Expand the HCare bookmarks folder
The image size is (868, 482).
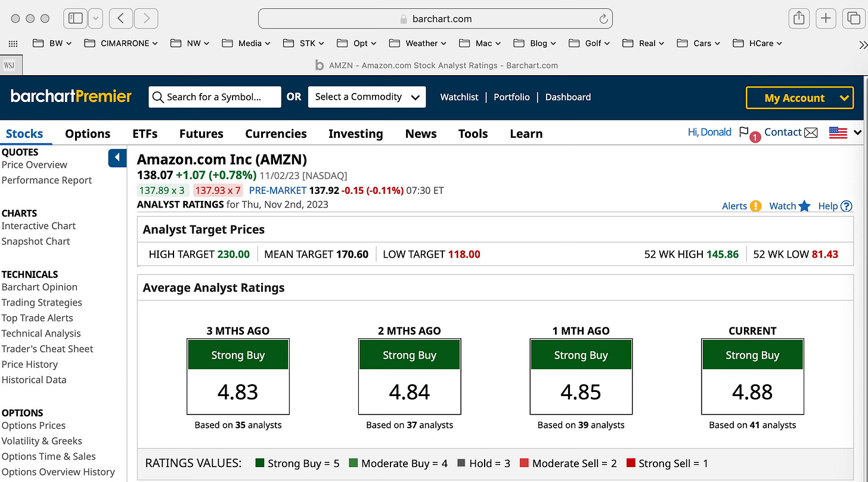click(x=757, y=44)
